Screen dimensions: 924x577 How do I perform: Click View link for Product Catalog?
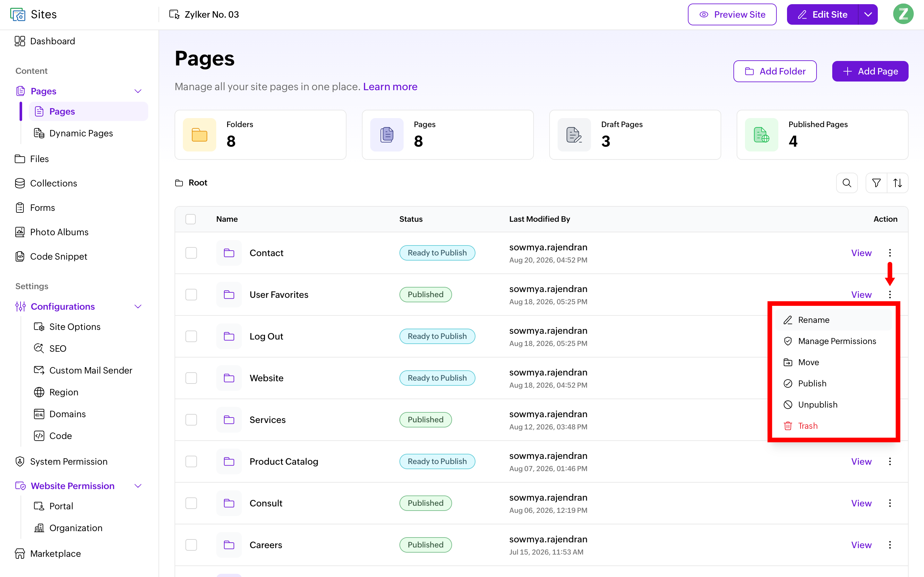coord(861,461)
